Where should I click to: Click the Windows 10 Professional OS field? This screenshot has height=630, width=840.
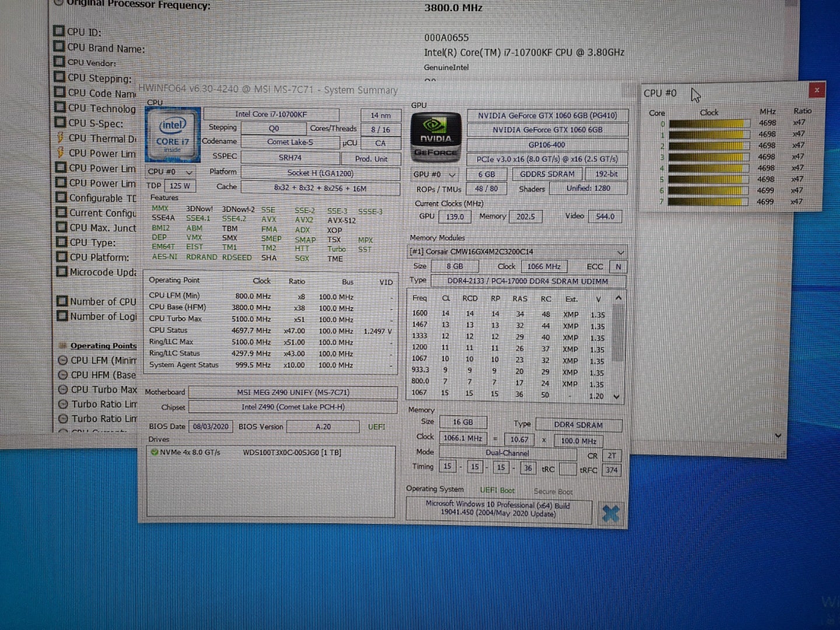point(498,509)
